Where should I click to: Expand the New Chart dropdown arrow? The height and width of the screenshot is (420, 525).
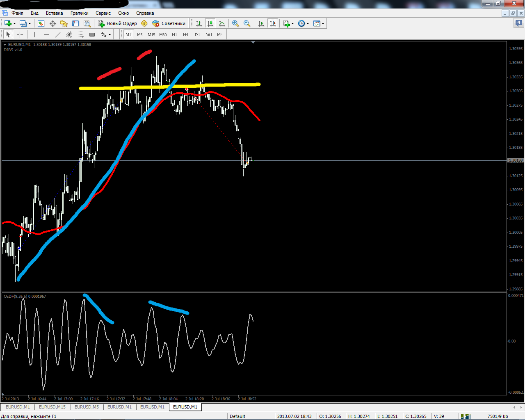pyautogui.click(x=14, y=23)
